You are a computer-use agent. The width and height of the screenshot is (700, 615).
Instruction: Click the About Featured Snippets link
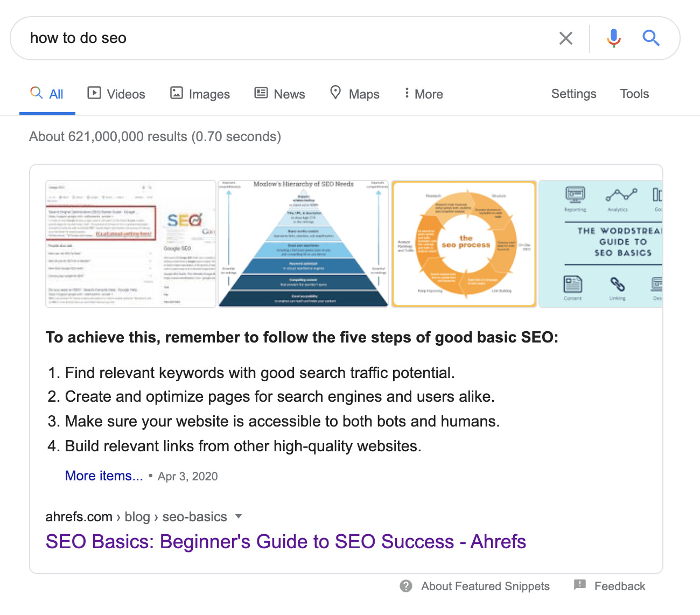click(485, 586)
